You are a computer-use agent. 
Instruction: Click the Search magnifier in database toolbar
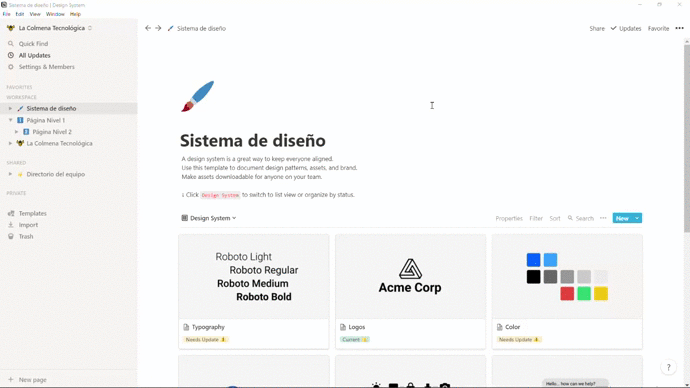[x=570, y=218]
